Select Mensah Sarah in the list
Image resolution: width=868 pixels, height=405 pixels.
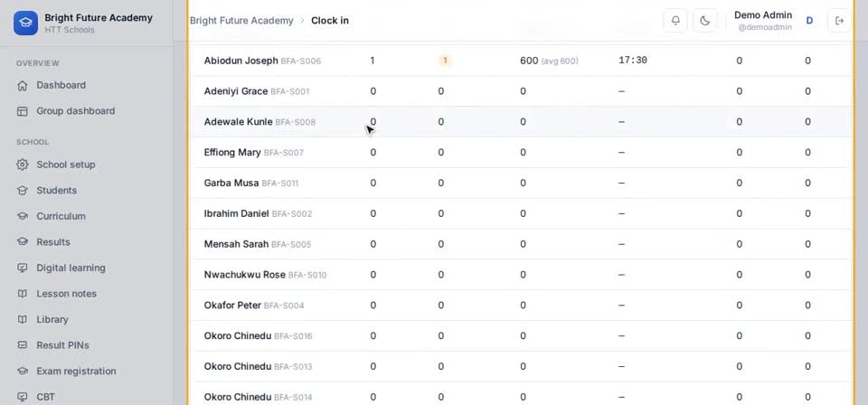[236, 244]
